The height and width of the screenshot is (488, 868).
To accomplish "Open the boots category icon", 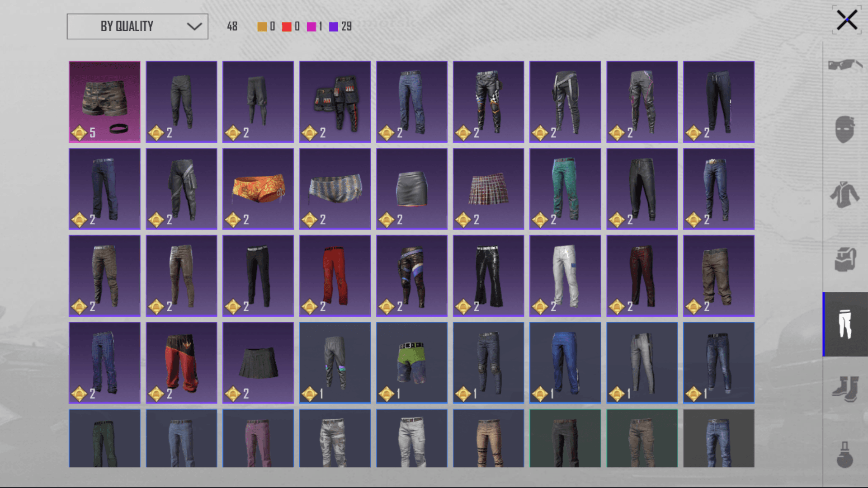I will (x=845, y=389).
